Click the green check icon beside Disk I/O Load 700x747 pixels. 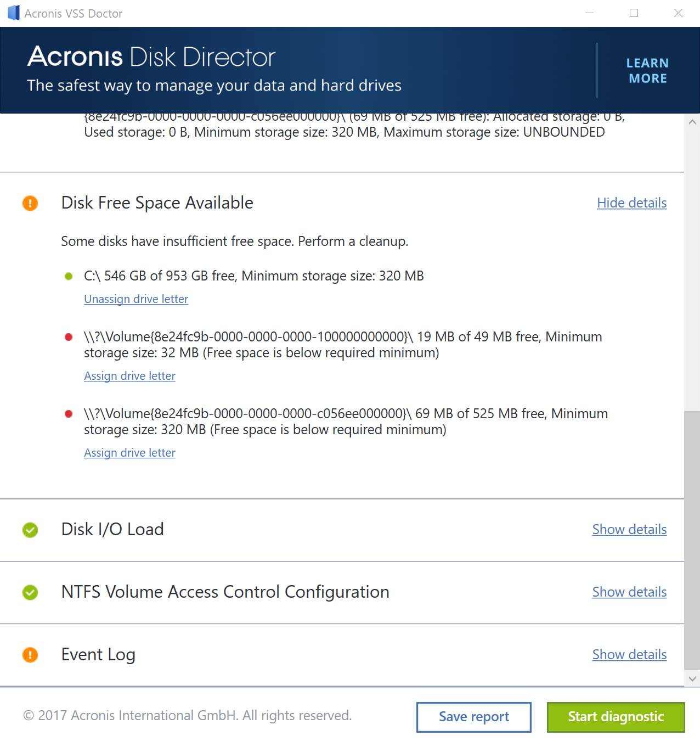(x=30, y=530)
